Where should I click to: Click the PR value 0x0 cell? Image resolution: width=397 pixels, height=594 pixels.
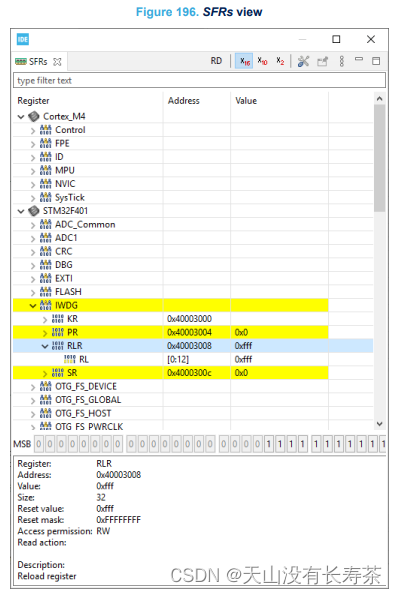[241, 332]
